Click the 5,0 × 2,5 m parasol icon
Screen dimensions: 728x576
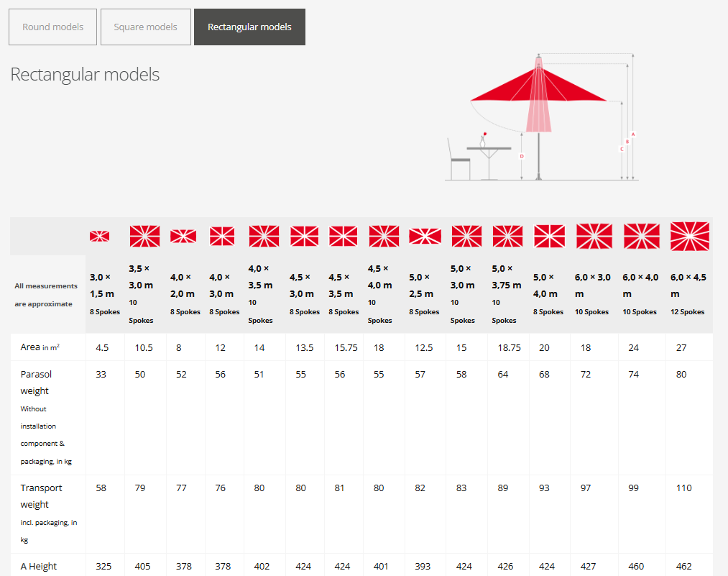pos(425,236)
